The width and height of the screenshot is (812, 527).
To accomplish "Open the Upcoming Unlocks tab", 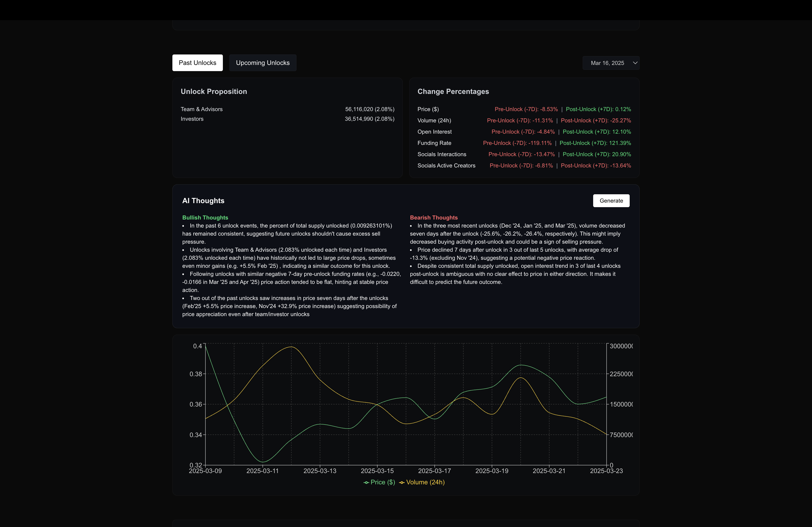I will [262, 63].
